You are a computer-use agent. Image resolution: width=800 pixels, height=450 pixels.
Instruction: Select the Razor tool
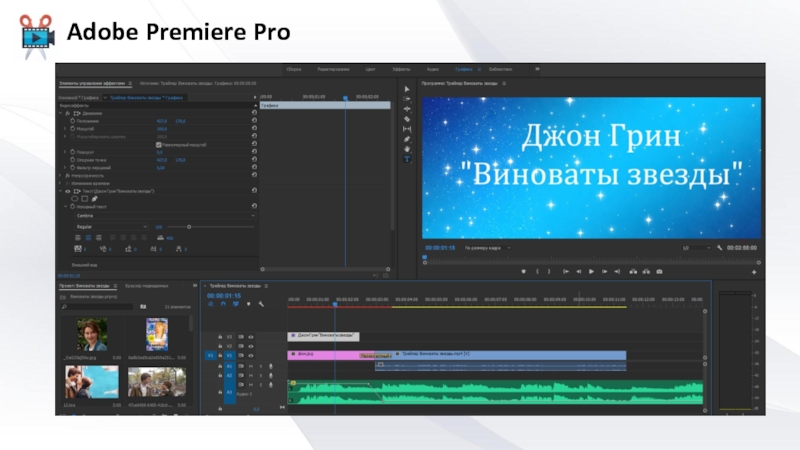pos(407,119)
